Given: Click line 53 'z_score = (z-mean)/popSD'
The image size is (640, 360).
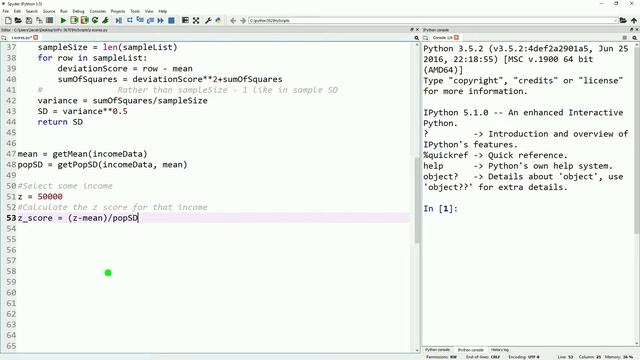Looking at the screenshot, I should [78, 218].
